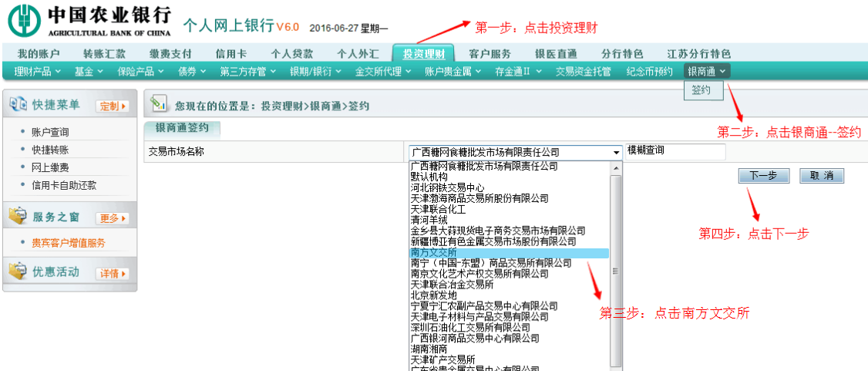
Task: Choose 签约 under 银商通
Action: tap(704, 90)
